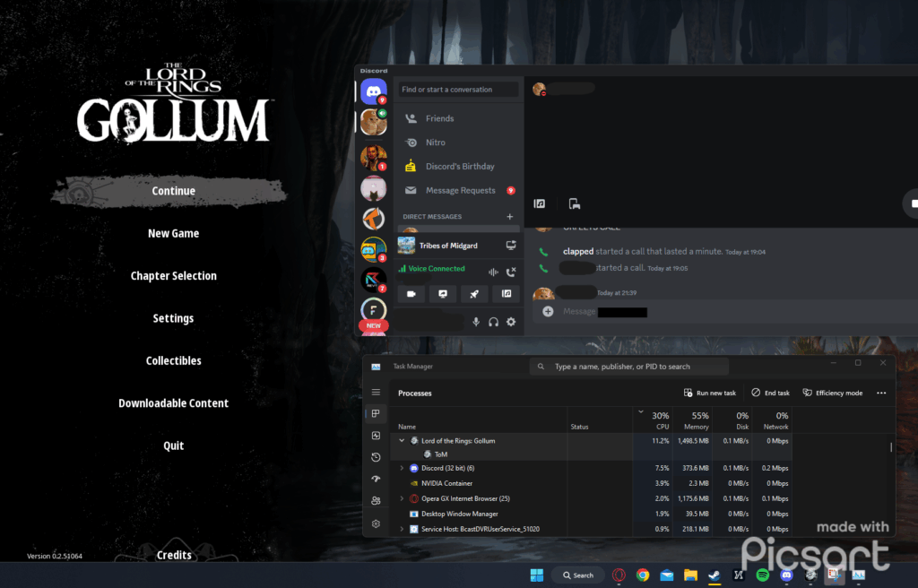This screenshot has width=918, height=588.
Task: Turn on camera in Discord voice panel
Action: pos(411,294)
